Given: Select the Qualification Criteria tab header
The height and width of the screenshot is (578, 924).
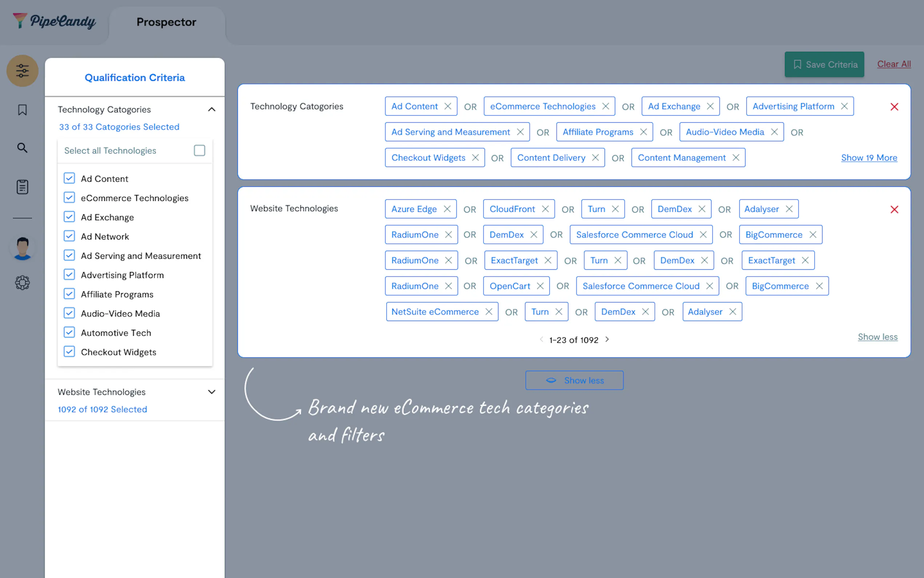Looking at the screenshot, I should [135, 78].
